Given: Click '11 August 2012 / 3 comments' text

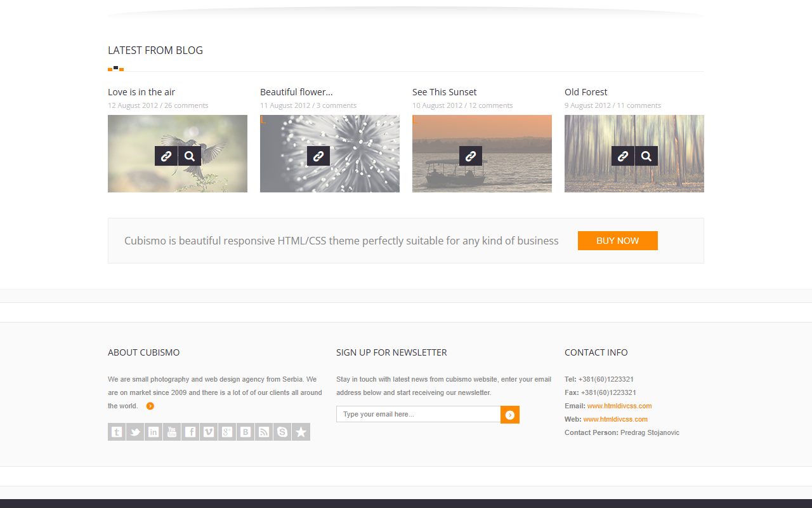Looking at the screenshot, I should (x=308, y=105).
